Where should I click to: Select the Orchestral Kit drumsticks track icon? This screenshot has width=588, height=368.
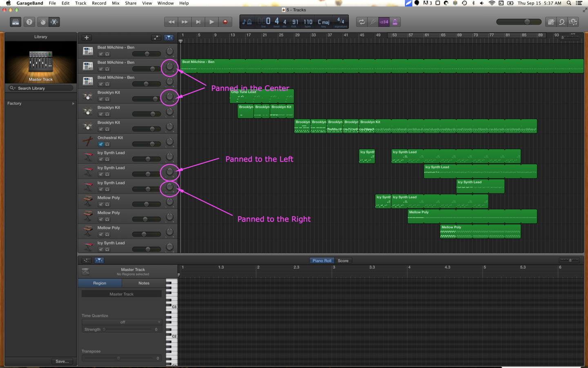88,141
